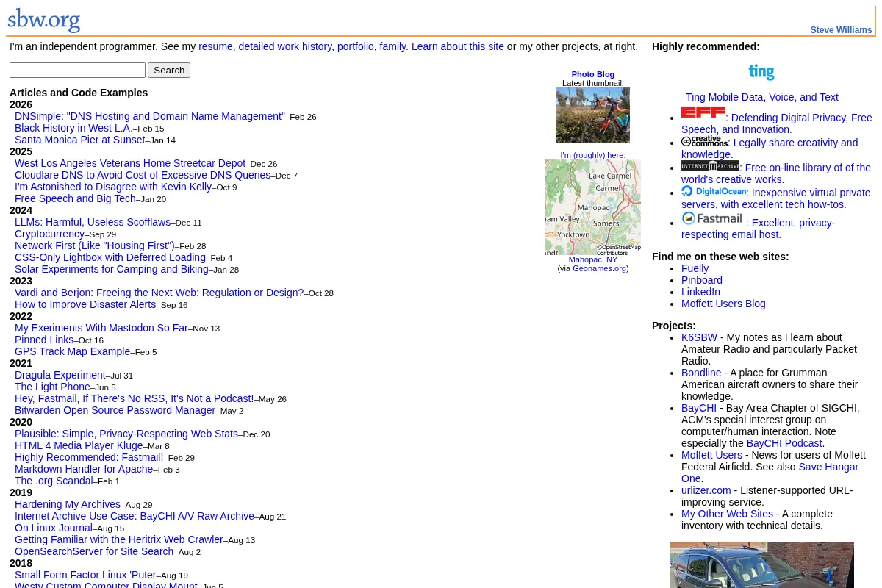Open CSS-Only Lightbox with Deferred Loading
The image size is (882, 588).
tap(110, 257)
